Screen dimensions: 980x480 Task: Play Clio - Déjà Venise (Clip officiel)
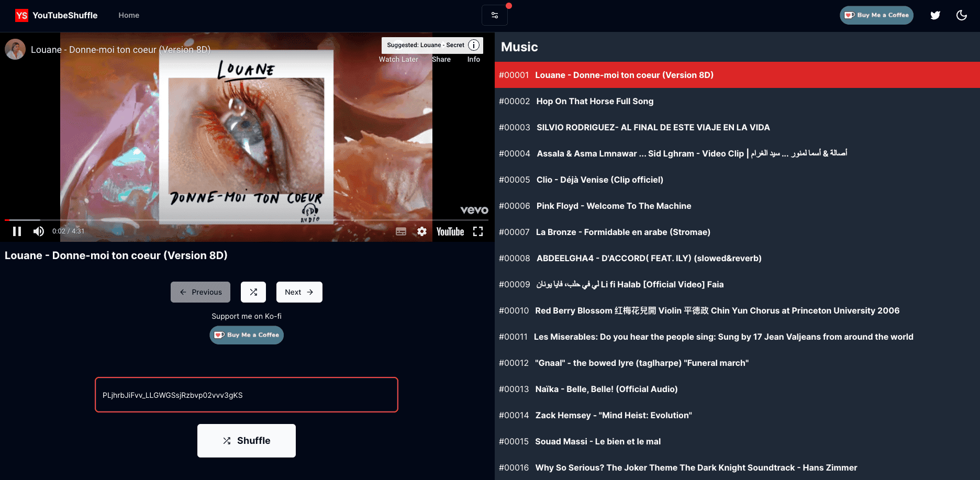[737, 180]
